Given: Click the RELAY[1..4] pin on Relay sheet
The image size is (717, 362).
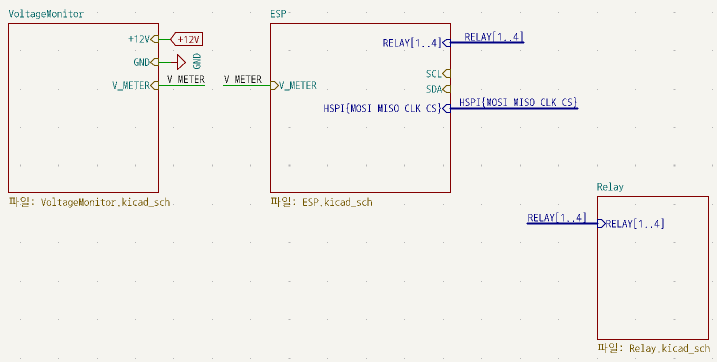Looking at the screenshot, I should pyautogui.click(x=631, y=224).
